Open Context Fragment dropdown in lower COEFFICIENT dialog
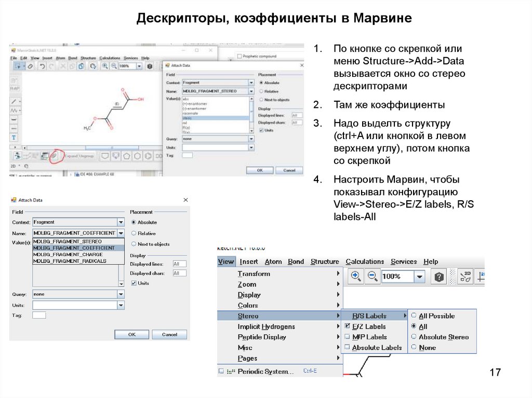 click(121, 222)
